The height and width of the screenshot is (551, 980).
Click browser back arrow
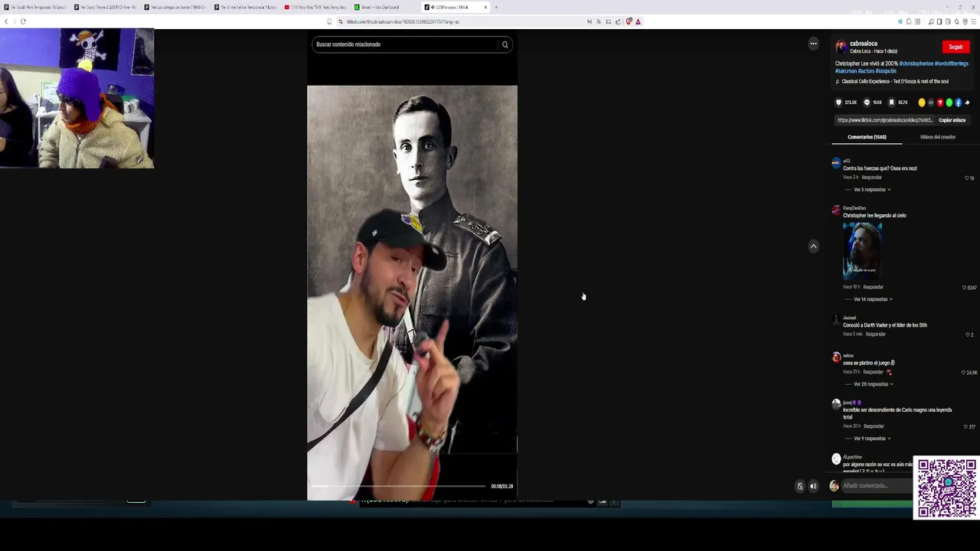pyautogui.click(x=6, y=21)
